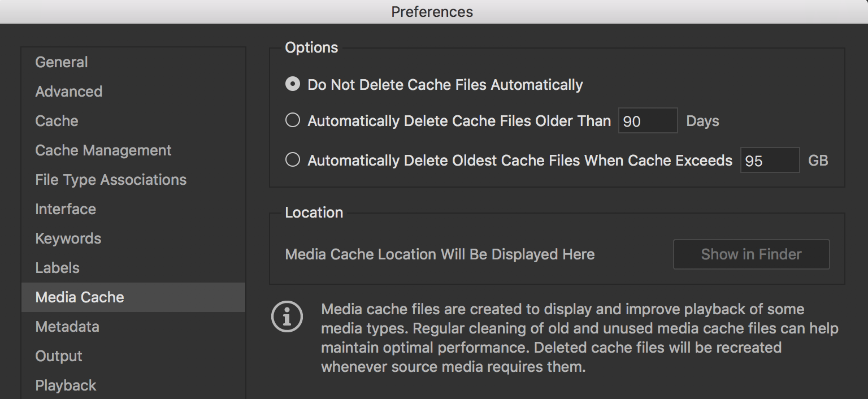
Task: Enable Automatically Delete Cache Files Older Than
Action: (x=293, y=120)
